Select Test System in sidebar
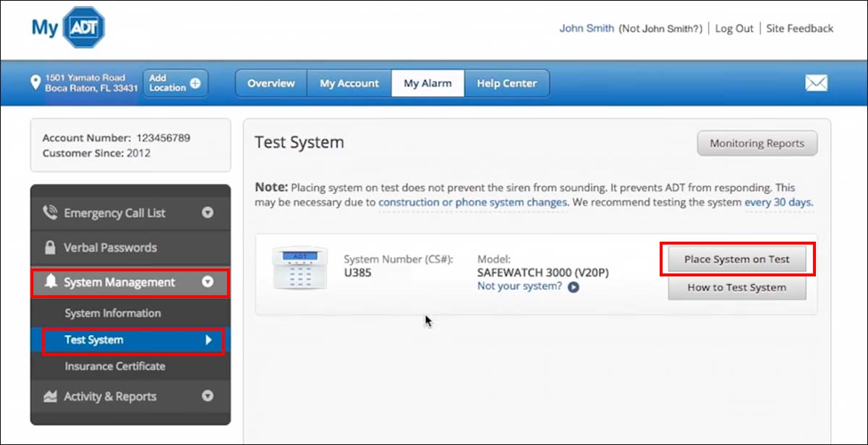This screenshot has height=445, width=868. click(130, 340)
